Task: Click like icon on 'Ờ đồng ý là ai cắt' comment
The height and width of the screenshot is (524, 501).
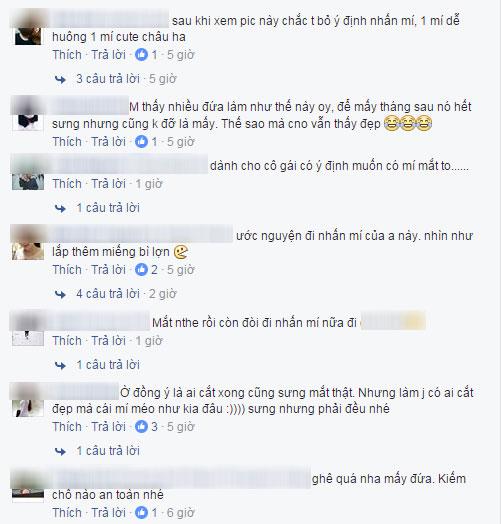Action: coord(141,427)
